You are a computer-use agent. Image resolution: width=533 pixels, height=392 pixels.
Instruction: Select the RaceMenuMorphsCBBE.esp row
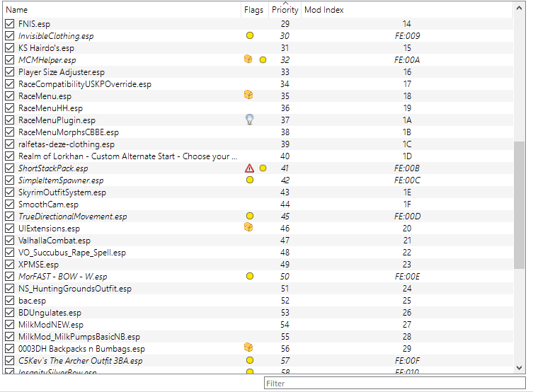258,132
